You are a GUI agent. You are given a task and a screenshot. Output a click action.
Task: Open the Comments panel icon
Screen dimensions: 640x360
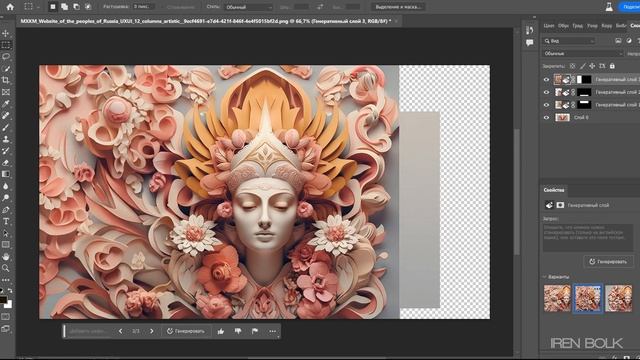click(x=530, y=42)
